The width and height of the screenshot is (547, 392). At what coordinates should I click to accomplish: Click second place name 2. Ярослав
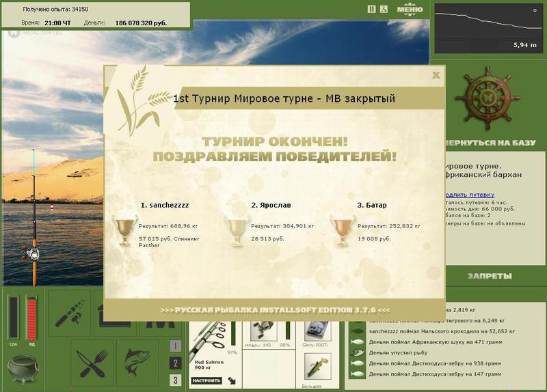tap(271, 206)
